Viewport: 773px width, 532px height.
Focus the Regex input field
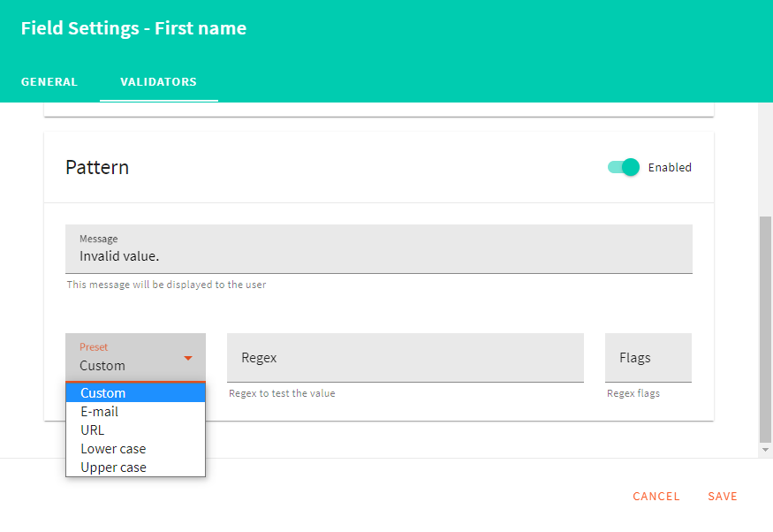405,356
